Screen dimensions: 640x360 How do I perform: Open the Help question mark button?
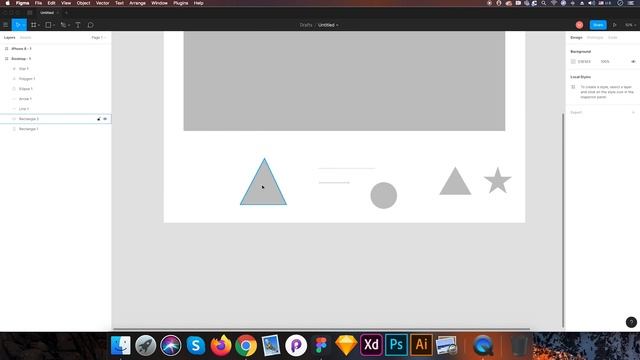[x=631, y=322]
